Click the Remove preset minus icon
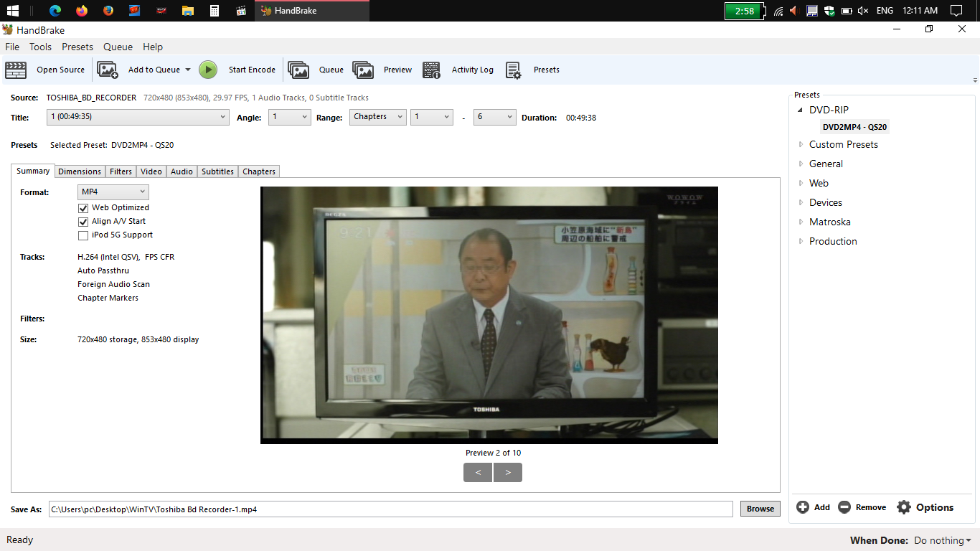Viewport: 980px width, 551px height. pyautogui.click(x=844, y=507)
